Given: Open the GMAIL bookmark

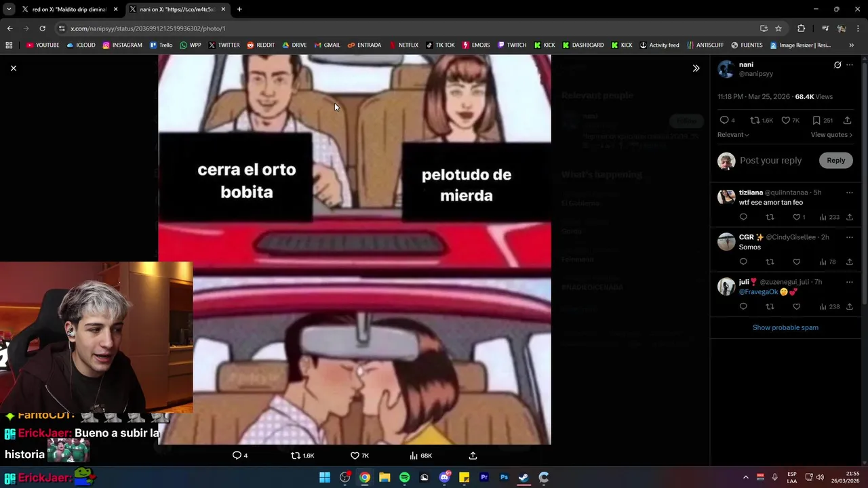Looking at the screenshot, I should 328,45.
